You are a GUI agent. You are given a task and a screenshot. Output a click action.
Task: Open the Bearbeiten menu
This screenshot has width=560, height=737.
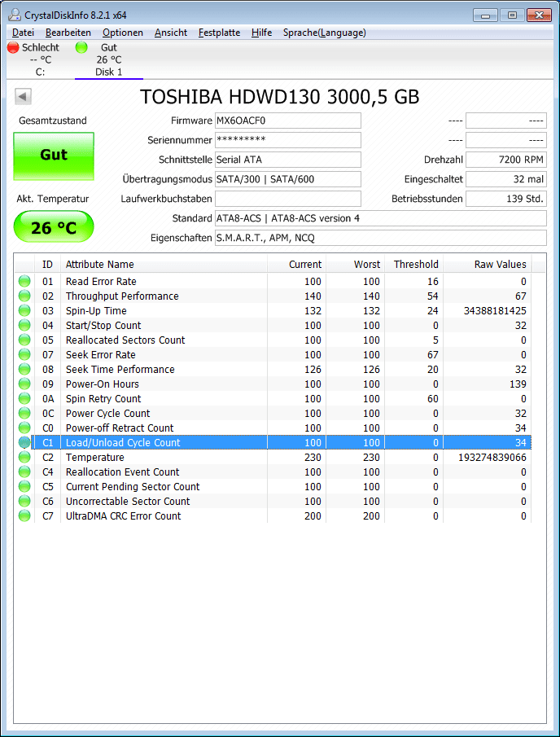[x=68, y=33]
